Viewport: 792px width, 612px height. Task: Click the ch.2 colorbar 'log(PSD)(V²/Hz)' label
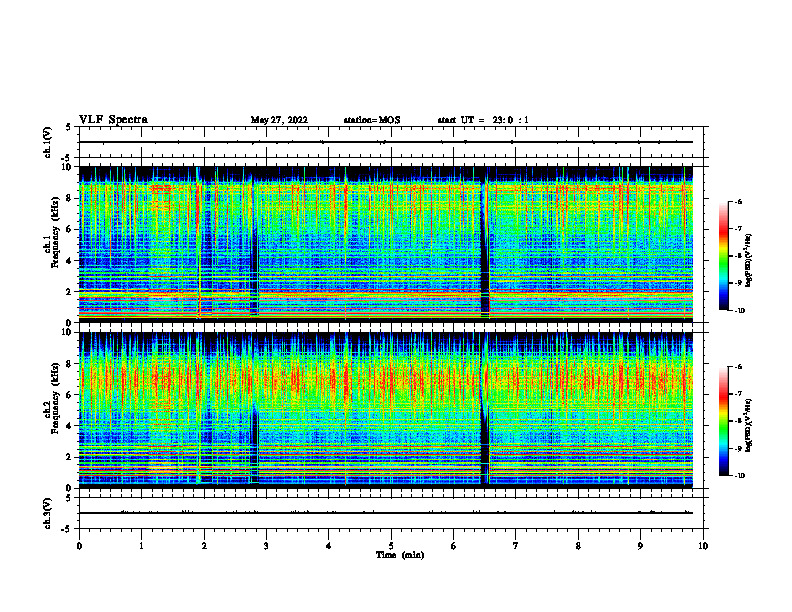coord(749,424)
